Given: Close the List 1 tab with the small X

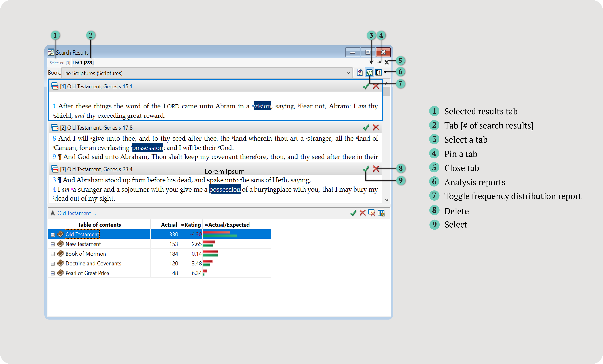Looking at the screenshot, I should tap(386, 63).
